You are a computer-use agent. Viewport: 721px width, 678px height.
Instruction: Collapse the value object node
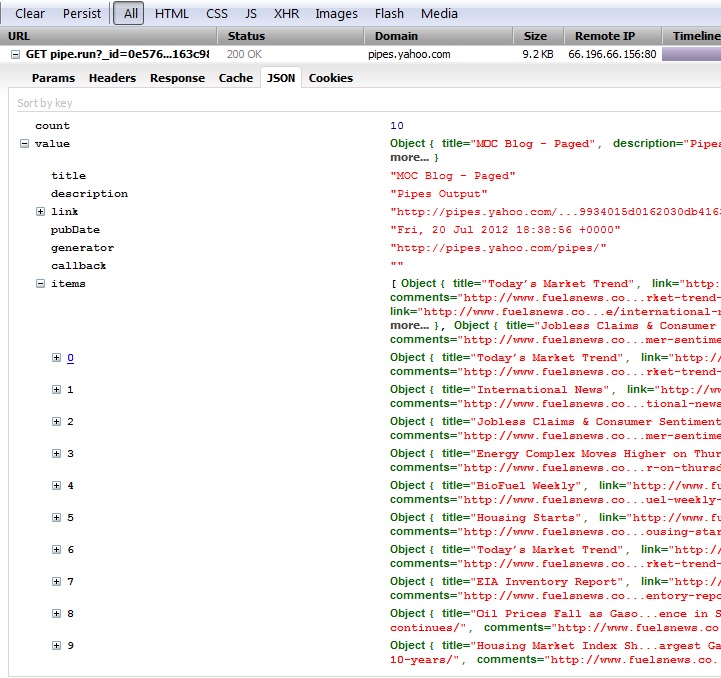click(24, 144)
